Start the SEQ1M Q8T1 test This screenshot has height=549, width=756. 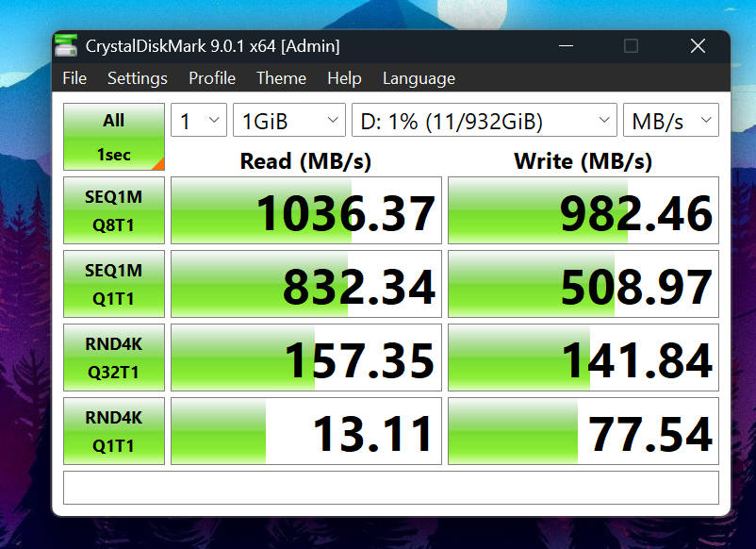[x=114, y=210]
